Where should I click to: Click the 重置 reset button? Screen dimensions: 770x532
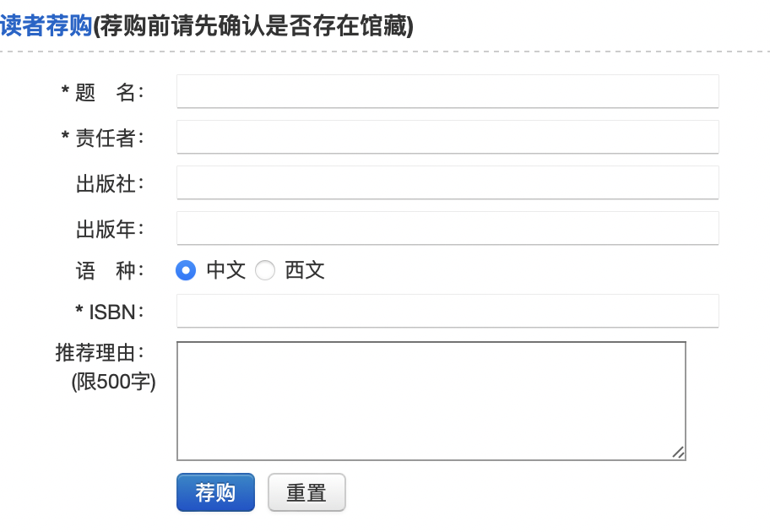pyautogui.click(x=306, y=492)
